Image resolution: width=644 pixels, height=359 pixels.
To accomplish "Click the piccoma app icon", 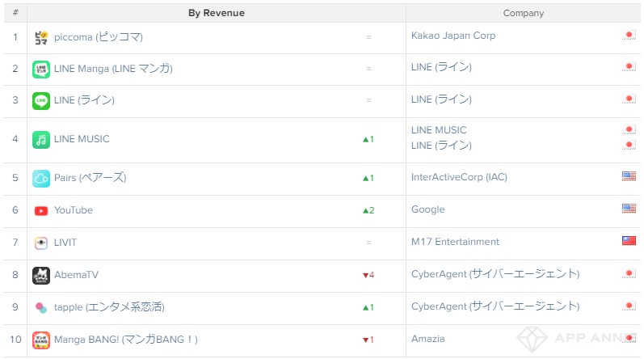I will (41, 37).
